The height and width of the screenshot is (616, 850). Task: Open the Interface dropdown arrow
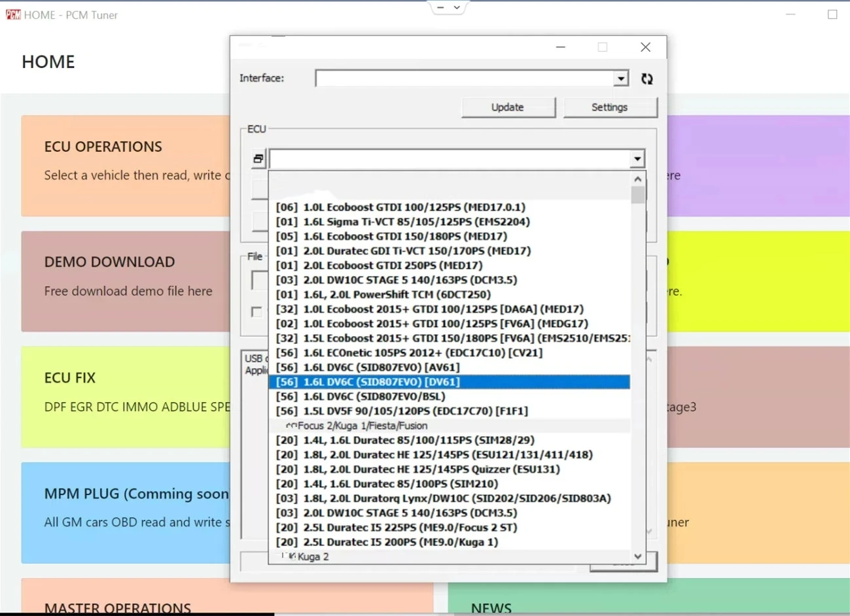click(x=621, y=78)
